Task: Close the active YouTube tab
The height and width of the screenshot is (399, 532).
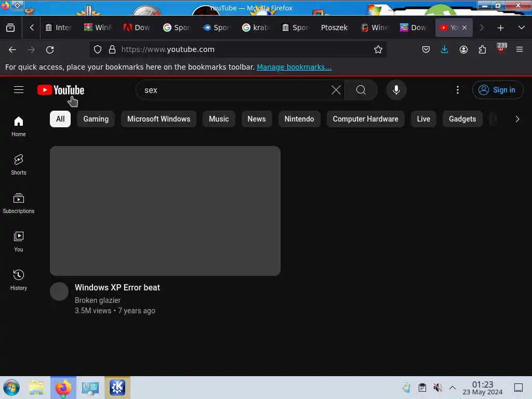Action: tap(464, 28)
